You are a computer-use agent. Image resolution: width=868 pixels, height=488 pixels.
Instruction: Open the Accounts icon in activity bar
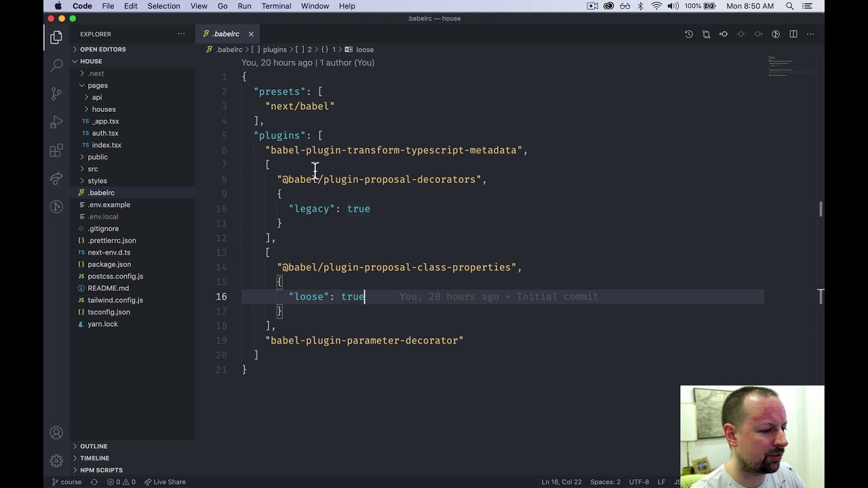point(56,432)
